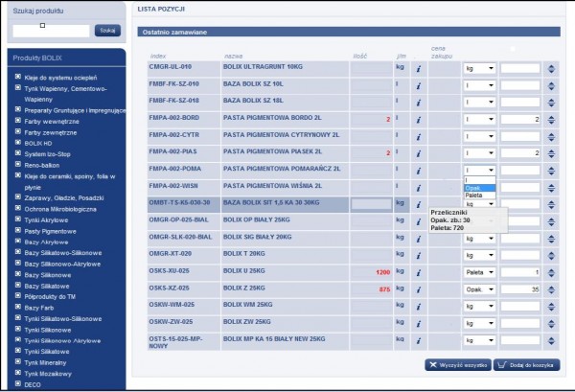Viewport: 575px width, 392px height.
Task: Open Bazy Silikonowe category link
Action: pos(48,275)
